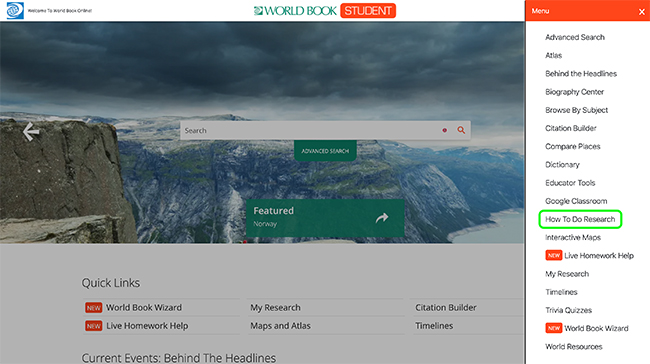
Task: Open My Research quick link
Action: pos(275,308)
